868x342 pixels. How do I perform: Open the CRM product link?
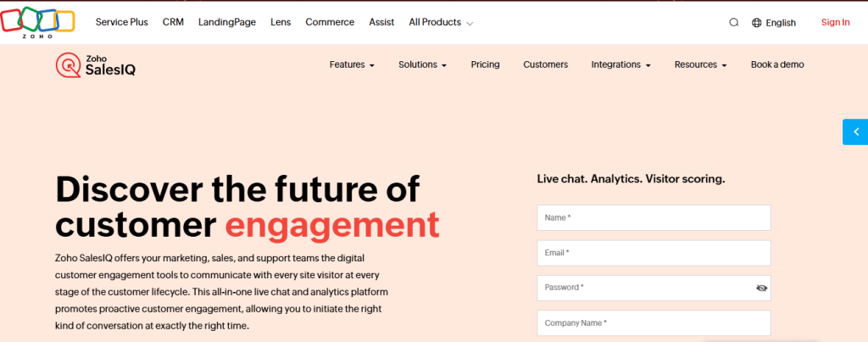tap(173, 22)
